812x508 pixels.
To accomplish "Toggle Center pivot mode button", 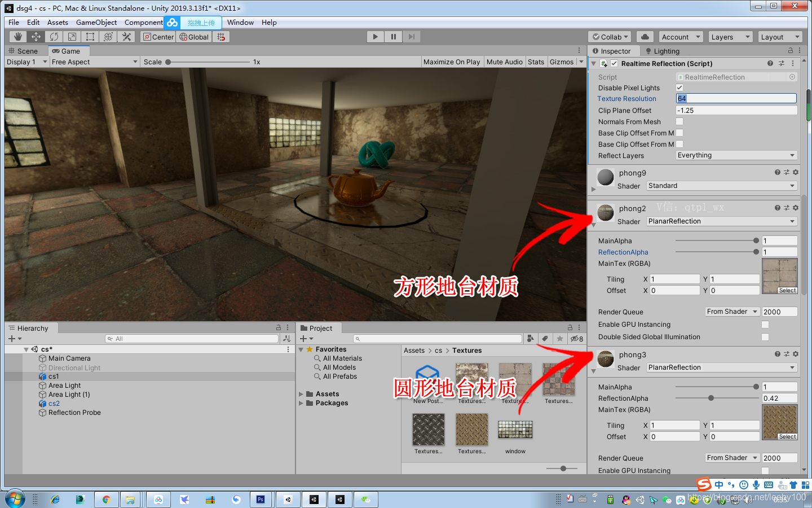I will 158,37.
